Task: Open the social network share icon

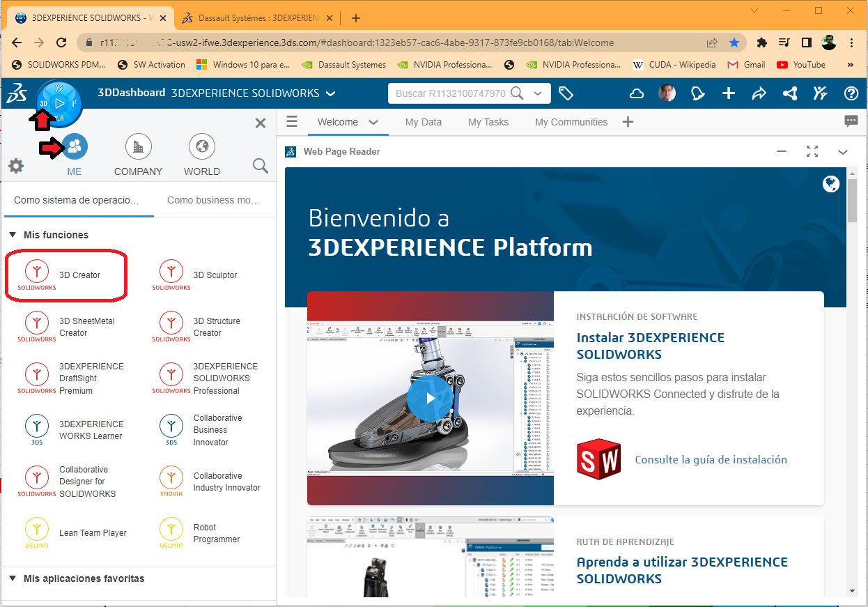Action: tap(790, 93)
